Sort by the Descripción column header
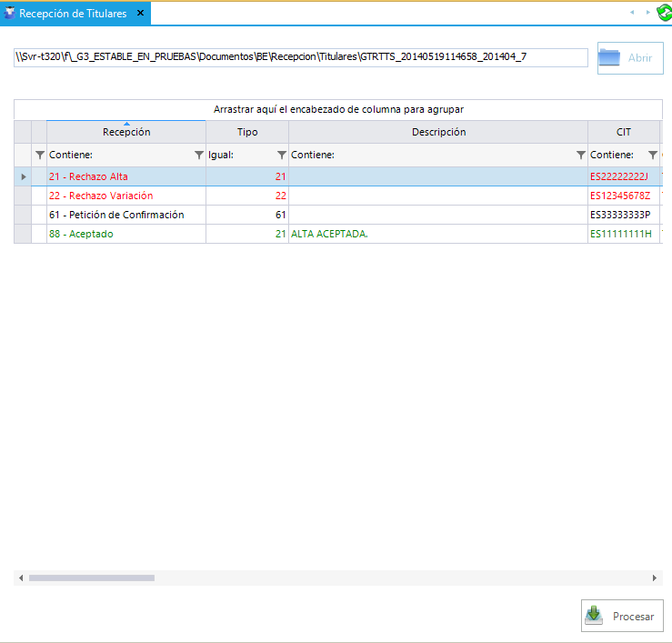 (438, 132)
